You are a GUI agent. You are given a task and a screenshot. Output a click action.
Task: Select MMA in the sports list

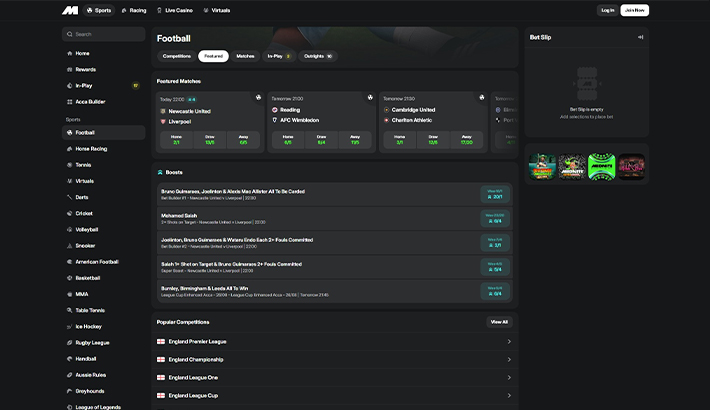coord(104,294)
